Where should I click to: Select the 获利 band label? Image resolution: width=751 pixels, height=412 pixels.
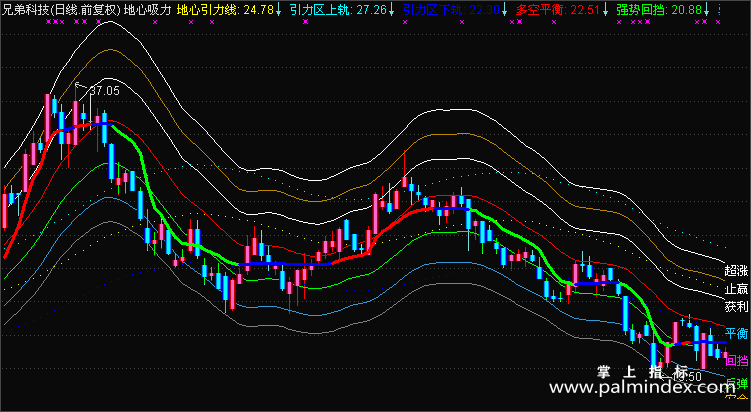coord(736,307)
